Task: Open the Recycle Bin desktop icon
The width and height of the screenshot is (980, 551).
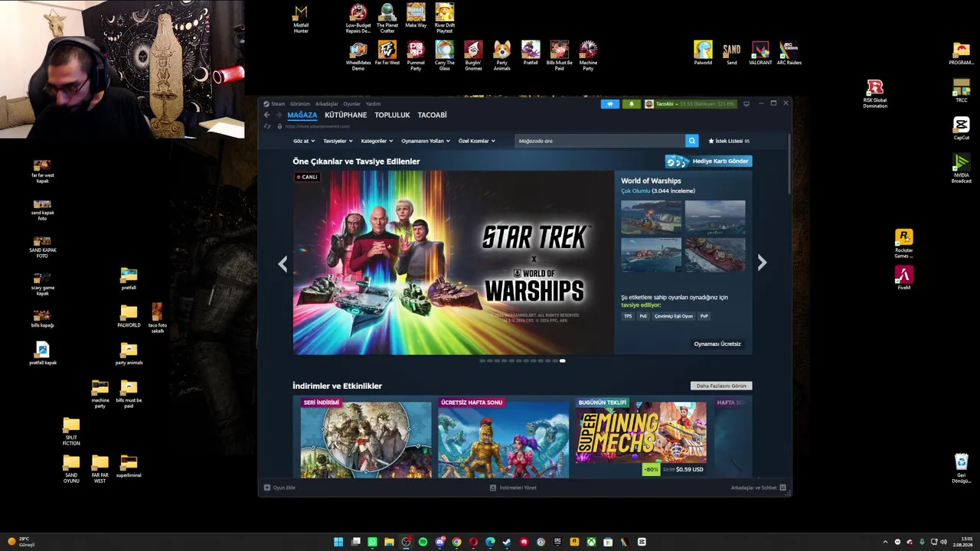Action: coord(962,468)
